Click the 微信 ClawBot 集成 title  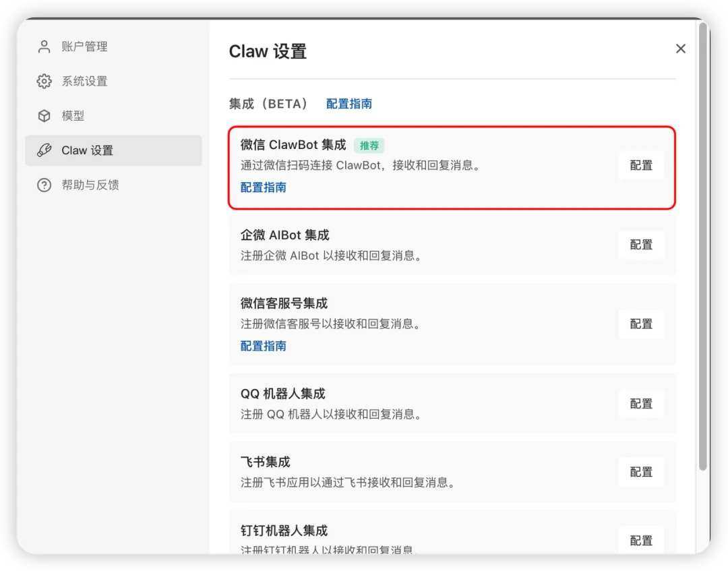293,145
